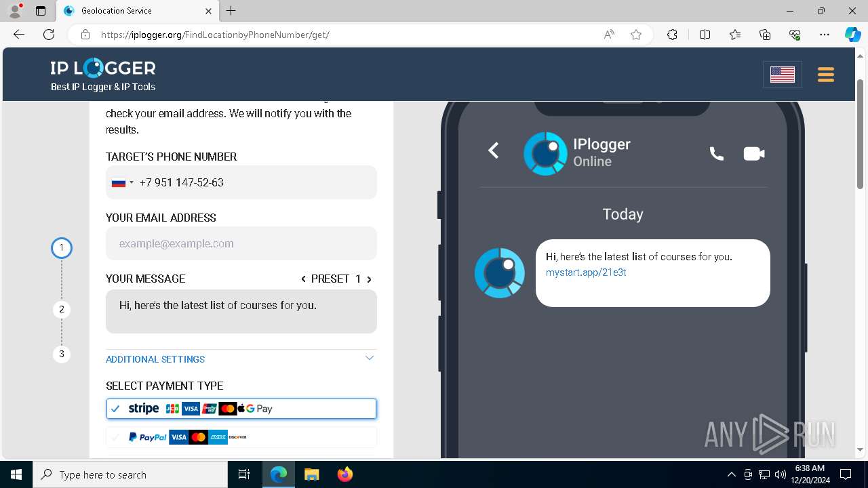Open Microsoft Edge from taskbar
Image resolution: width=868 pixels, height=488 pixels.
[279, 474]
